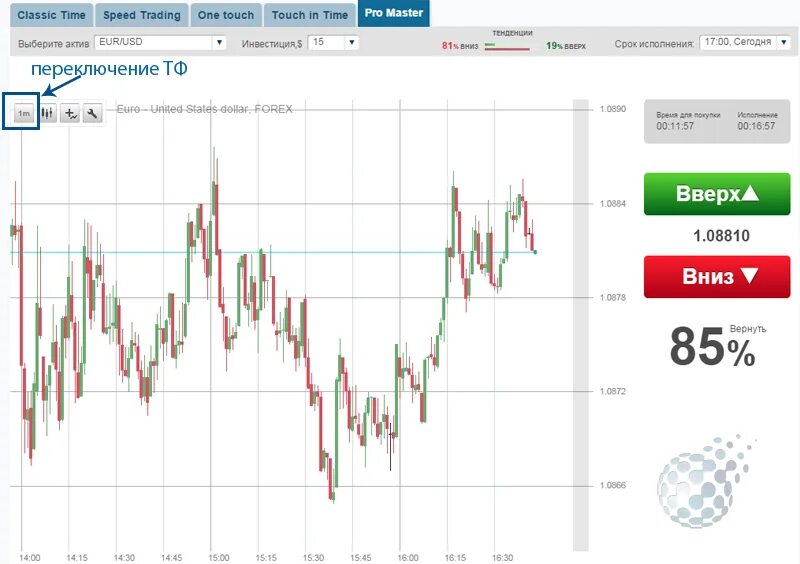Open the Touch in Time tab
Screen dimensions: 800x564
click(x=310, y=15)
